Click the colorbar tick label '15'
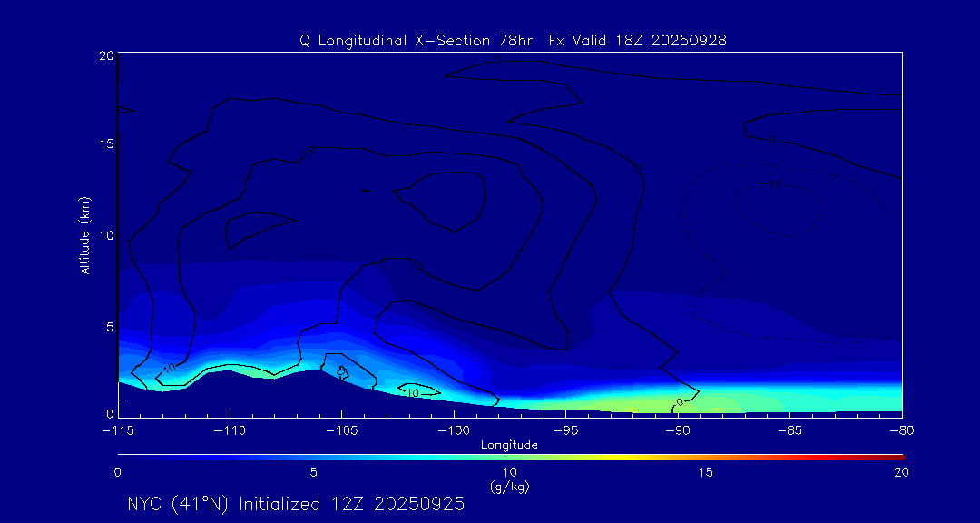Image resolution: width=980 pixels, height=523 pixels. tap(705, 472)
